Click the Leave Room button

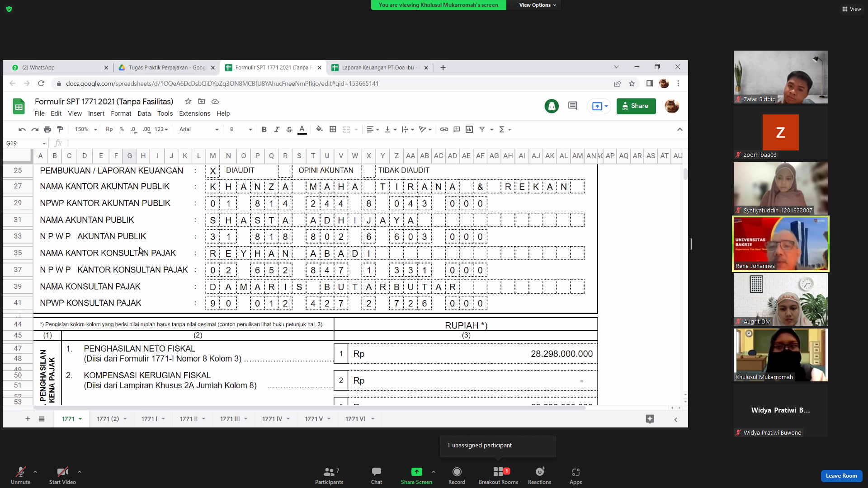[841, 476]
